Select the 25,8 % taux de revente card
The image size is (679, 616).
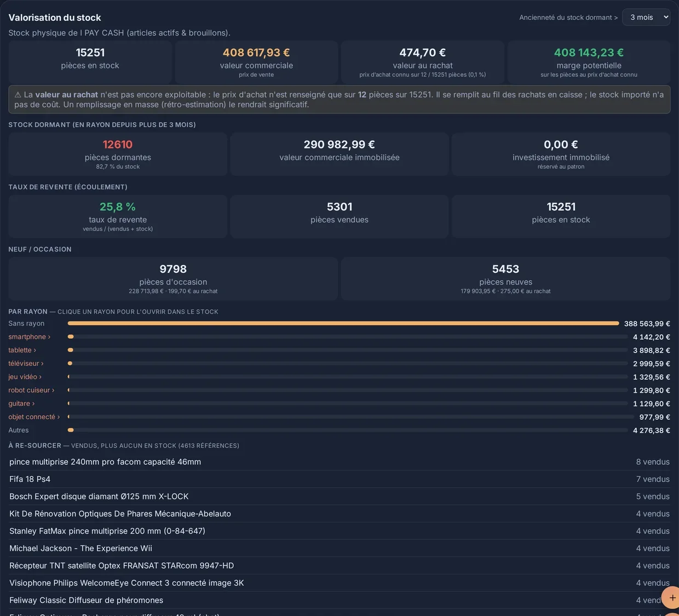[118, 216]
